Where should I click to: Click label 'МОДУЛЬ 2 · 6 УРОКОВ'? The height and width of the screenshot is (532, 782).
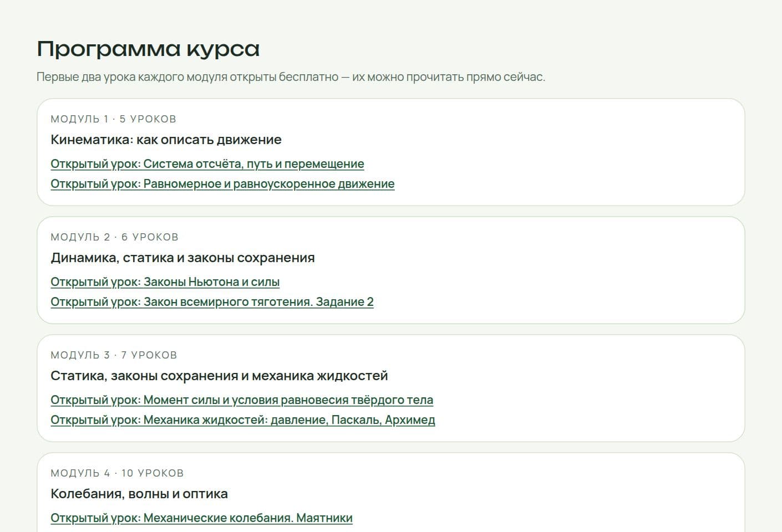pos(114,237)
